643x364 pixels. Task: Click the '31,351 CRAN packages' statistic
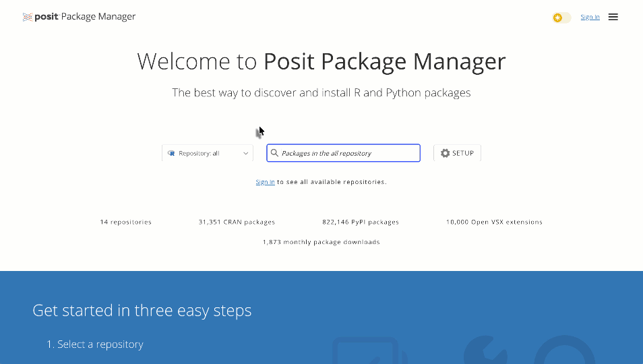click(x=237, y=222)
